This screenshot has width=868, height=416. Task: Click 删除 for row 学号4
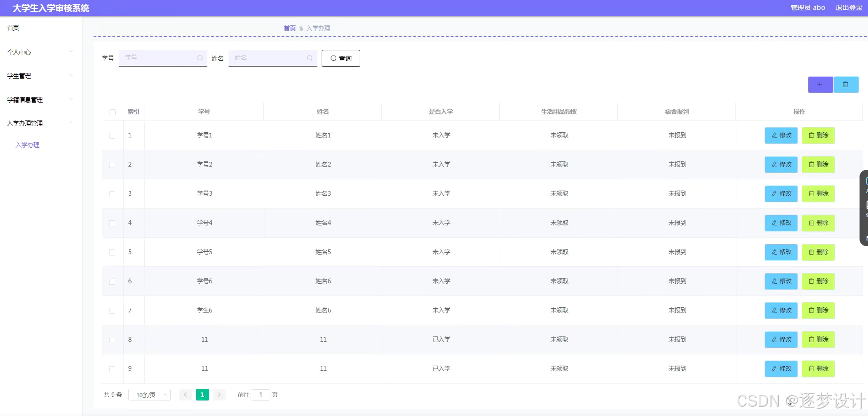818,223
